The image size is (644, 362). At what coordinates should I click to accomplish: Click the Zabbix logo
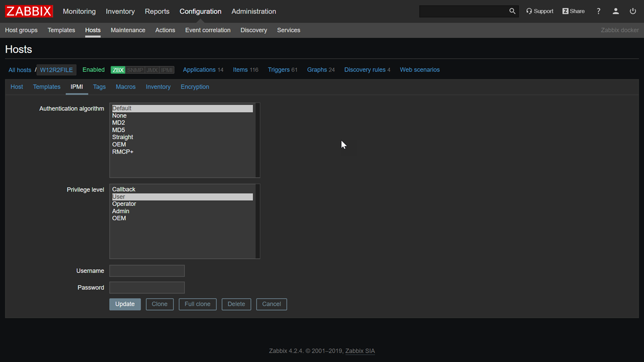[x=29, y=11]
